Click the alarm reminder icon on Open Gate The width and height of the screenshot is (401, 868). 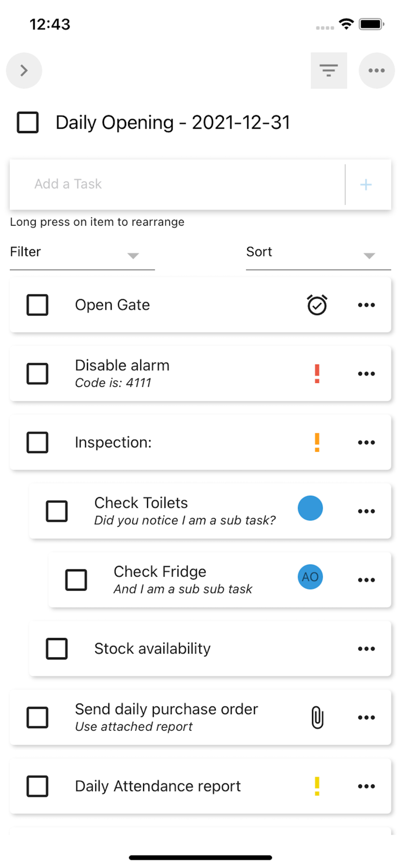coord(316,305)
